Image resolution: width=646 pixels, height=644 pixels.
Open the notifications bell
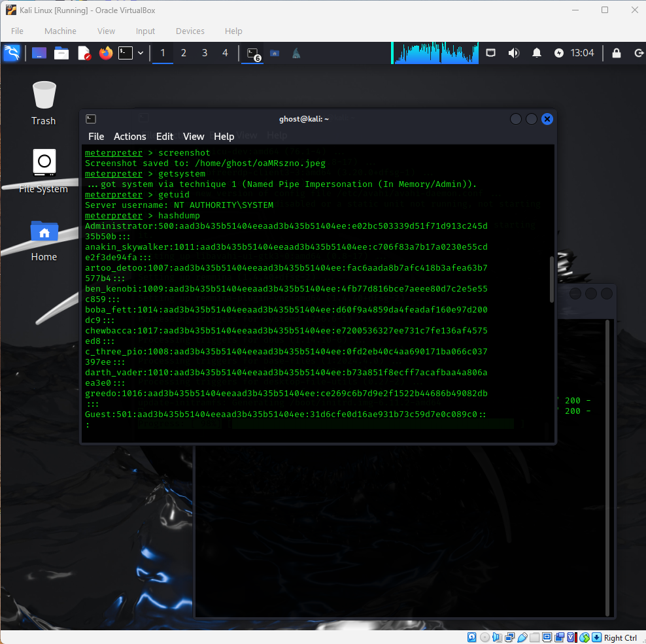pyautogui.click(x=536, y=53)
